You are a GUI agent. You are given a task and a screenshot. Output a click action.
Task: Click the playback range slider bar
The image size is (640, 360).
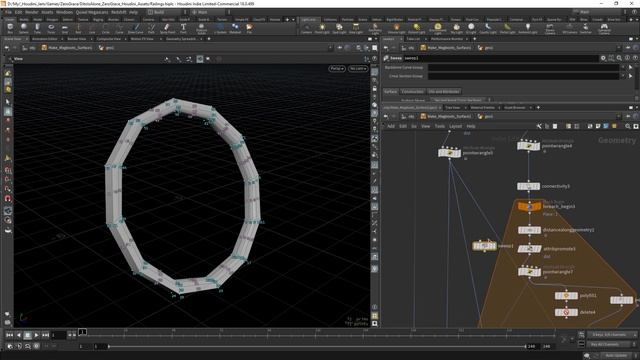316,346
